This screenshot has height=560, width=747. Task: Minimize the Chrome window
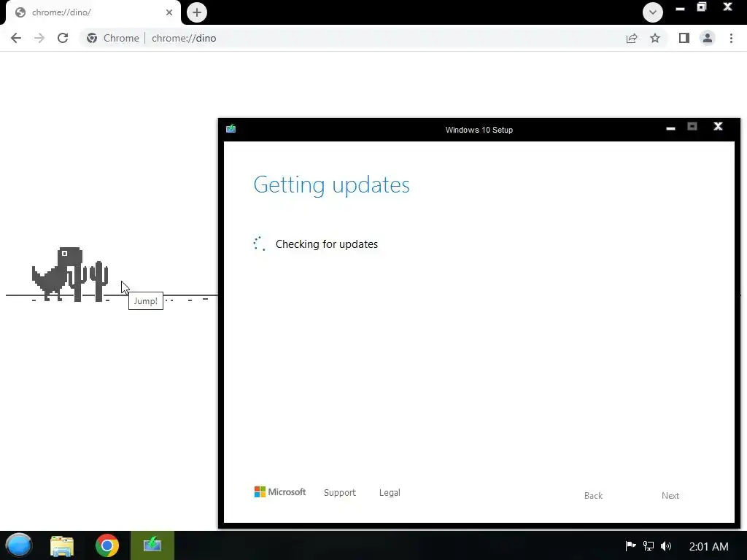pos(681,9)
